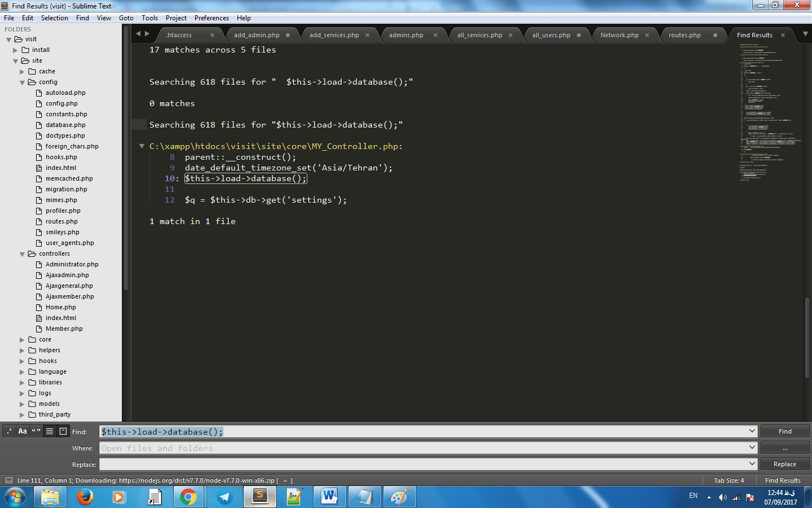812x508 pixels.
Task: Open the Replace history dropdown
Action: (x=752, y=464)
